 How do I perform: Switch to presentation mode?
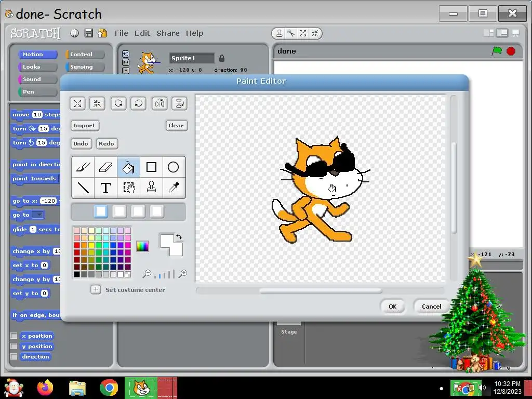[x=516, y=33]
